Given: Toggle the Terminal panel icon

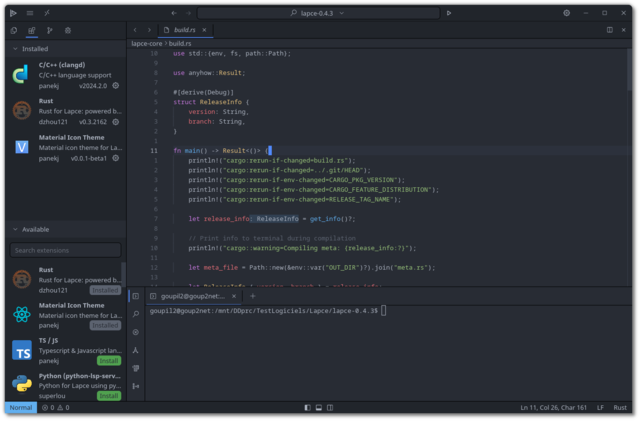Looking at the screenshot, I should [136, 296].
